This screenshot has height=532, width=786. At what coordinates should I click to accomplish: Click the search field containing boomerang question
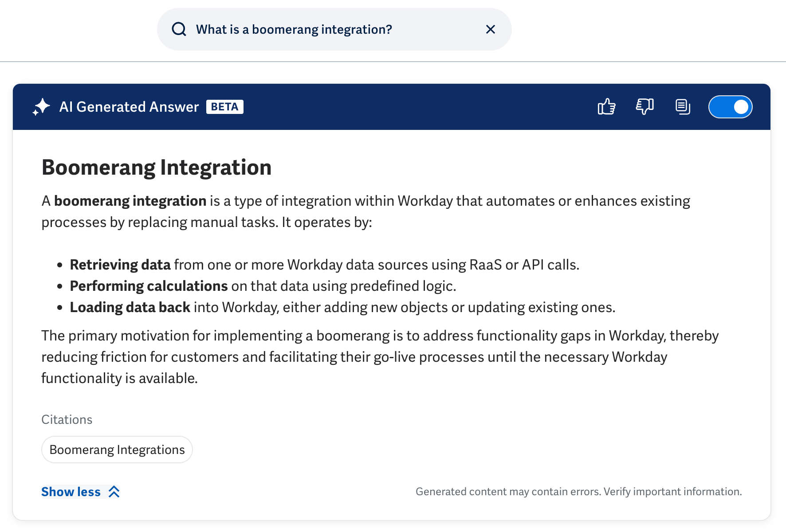tap(334, 29)
